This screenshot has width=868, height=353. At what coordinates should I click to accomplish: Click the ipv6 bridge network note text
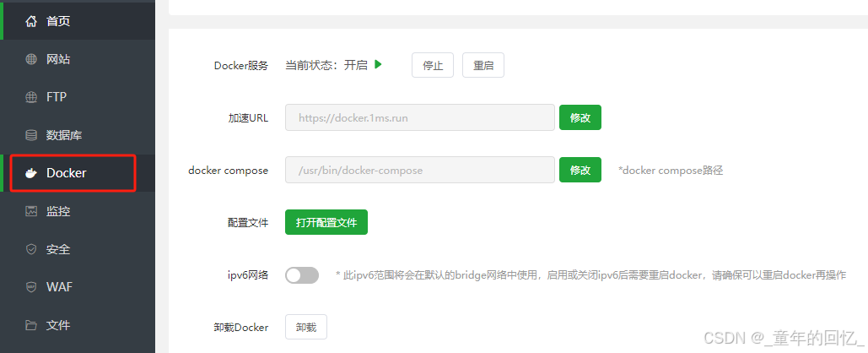click(x=590, y=274)
